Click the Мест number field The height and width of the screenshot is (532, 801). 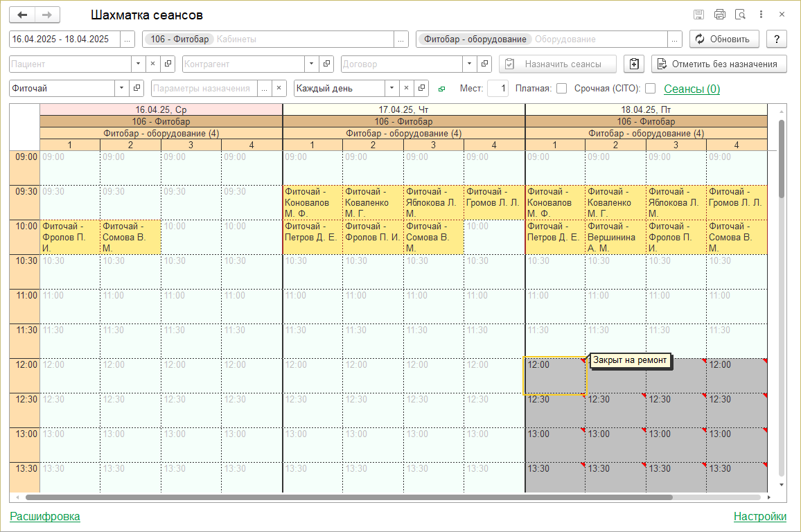coord(498,89)
